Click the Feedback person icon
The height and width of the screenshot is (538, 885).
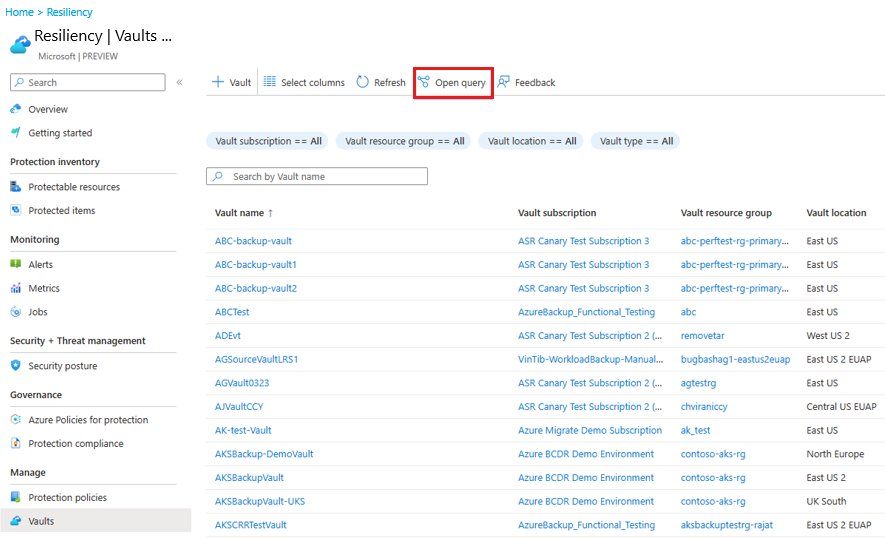pos(503,82)
